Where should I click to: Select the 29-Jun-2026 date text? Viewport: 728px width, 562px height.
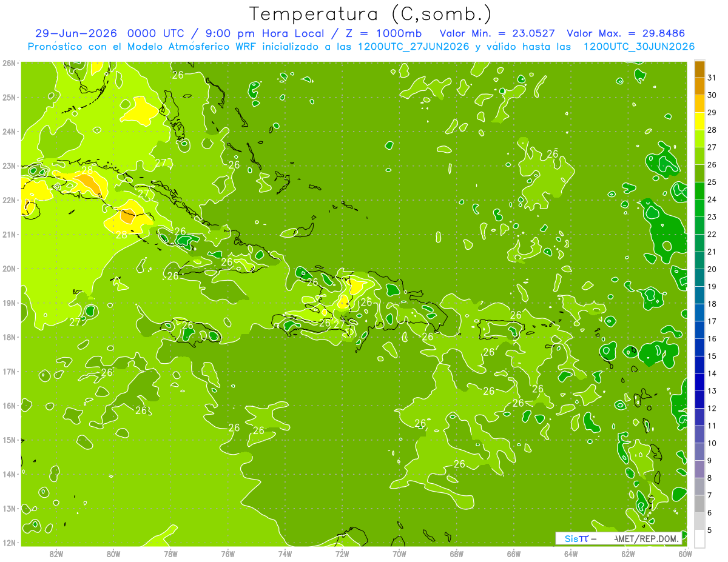point(76,33)
